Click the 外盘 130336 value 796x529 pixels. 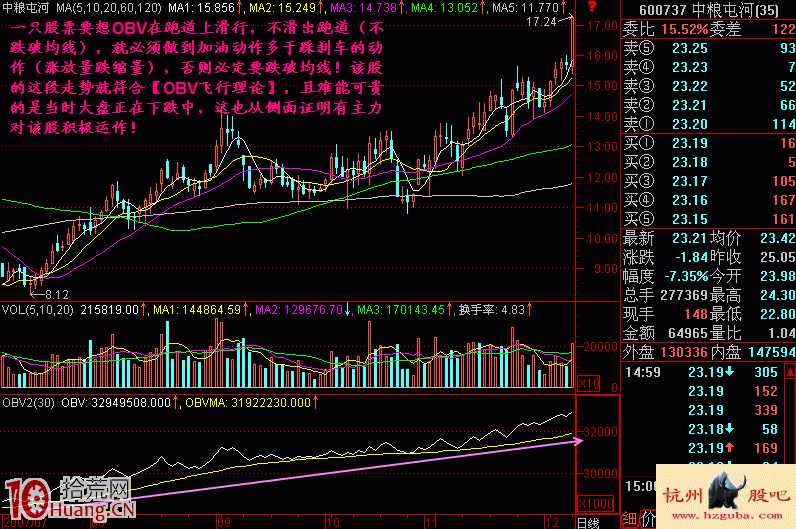point(665,352)
